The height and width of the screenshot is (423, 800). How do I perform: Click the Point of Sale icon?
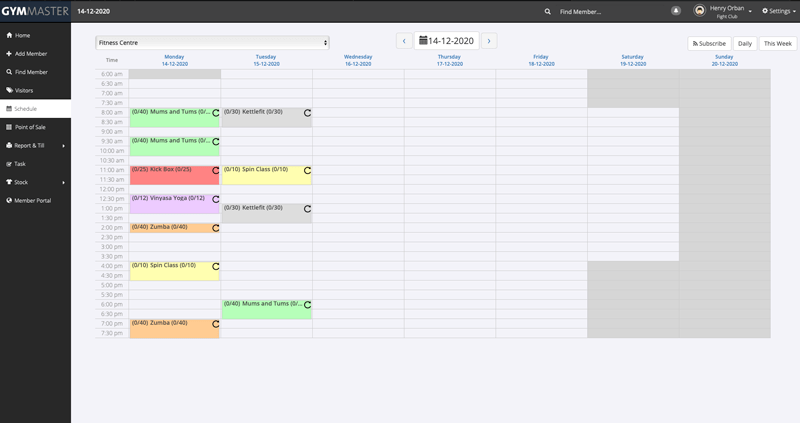[x=9, y=127]
